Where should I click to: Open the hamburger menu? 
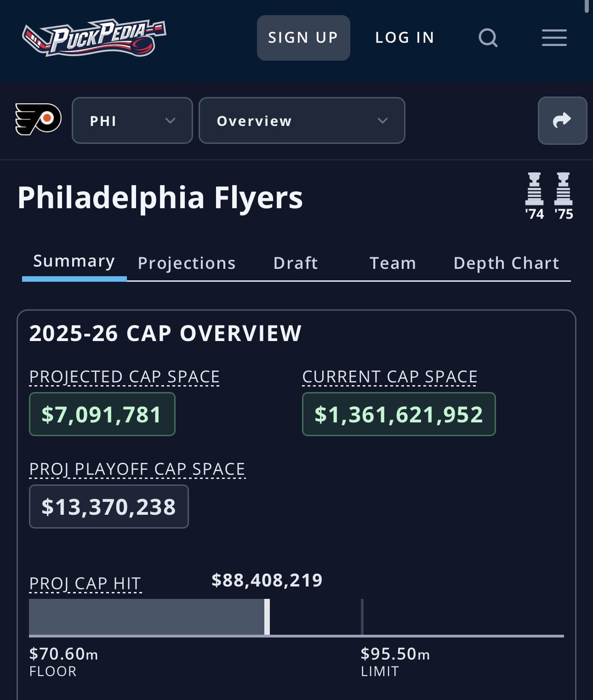coord(554,38)
